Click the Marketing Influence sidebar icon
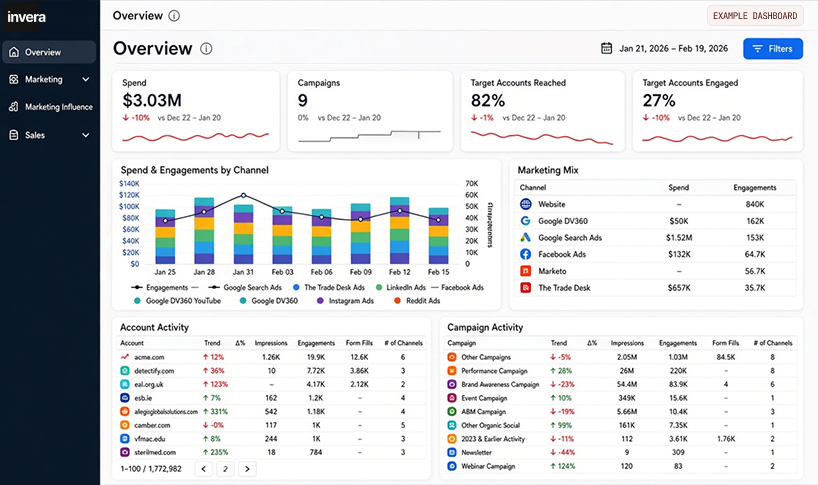Image resolution: width=818 pixels, height=485 pixels. [x=14, y=107]
